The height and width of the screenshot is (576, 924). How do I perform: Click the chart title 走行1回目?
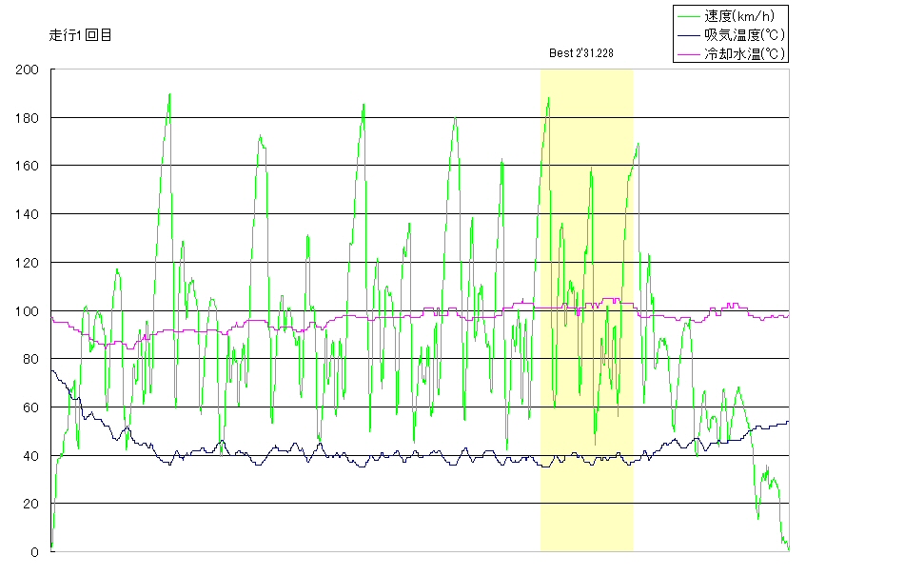(80, 35)
